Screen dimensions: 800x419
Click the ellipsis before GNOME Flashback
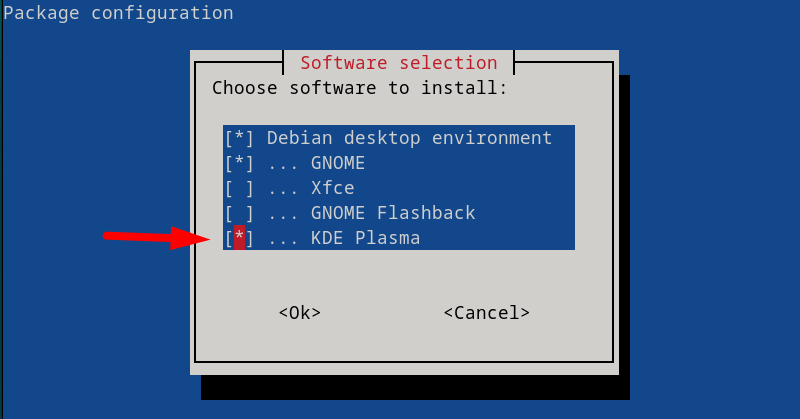pos(282,213)
